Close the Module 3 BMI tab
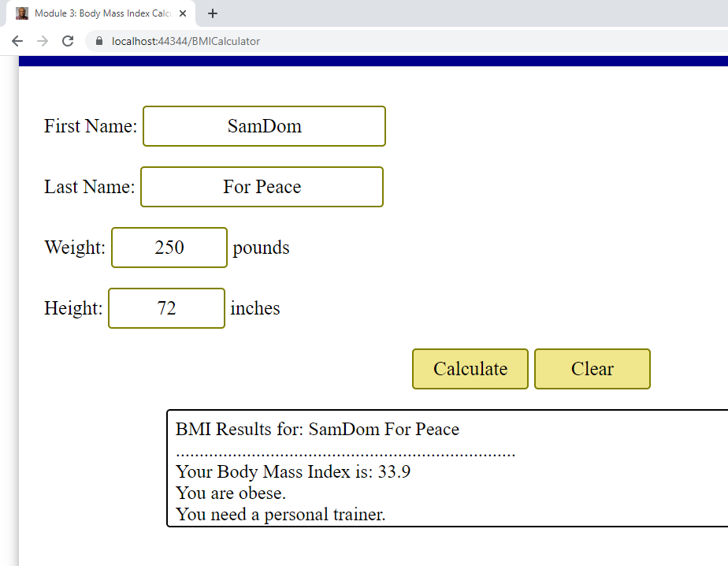 (183, 13)
